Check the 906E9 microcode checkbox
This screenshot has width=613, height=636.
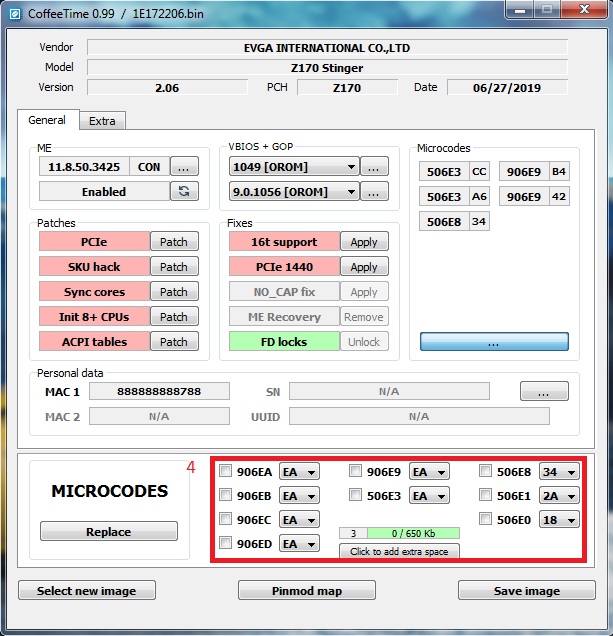(x=355, y=471)
